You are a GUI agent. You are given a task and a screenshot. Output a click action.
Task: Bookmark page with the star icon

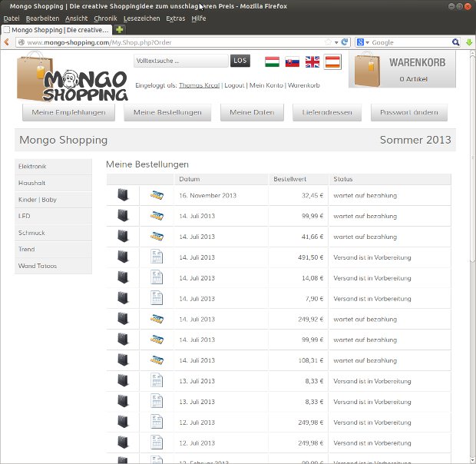coord(328,42)
